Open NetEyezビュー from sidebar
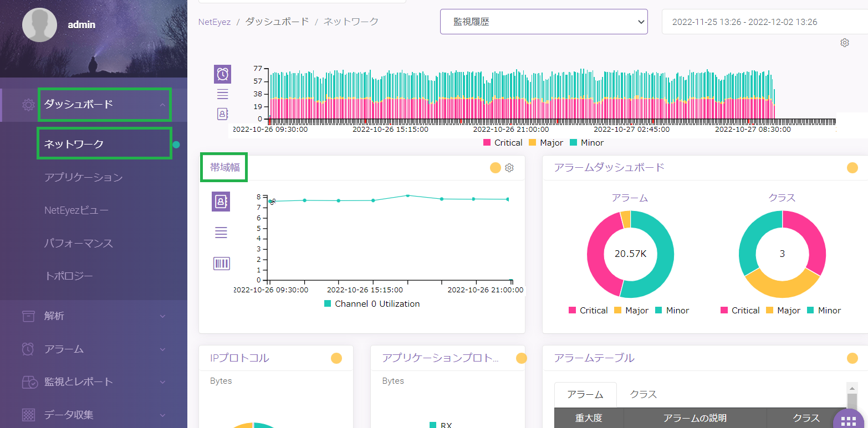 point(76,210)
